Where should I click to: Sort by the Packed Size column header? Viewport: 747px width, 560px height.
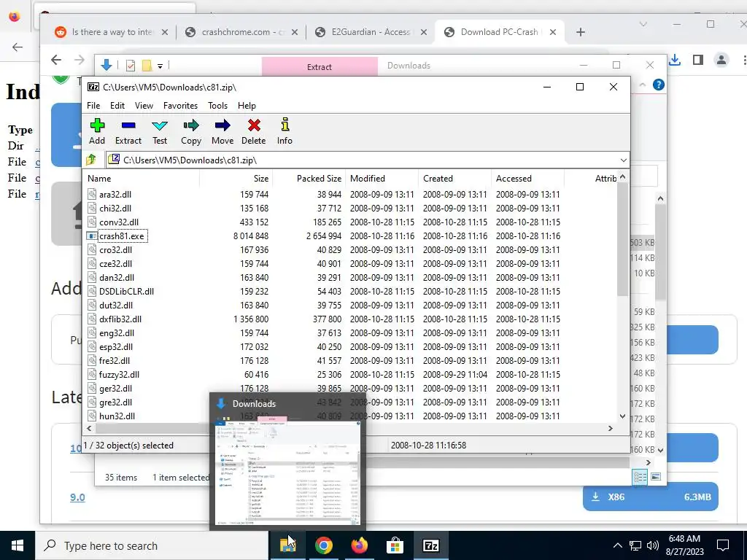pyautogui.click(x=309, y=178)
